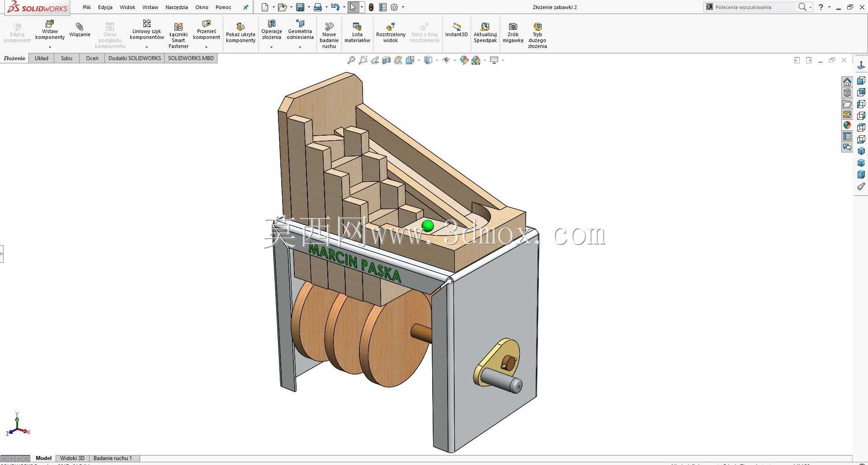The height and width of the screenshot is (465, 868).
Task: Open SOLIDWORKS Forum chat bubbles tab
Action: pos(847,147)
